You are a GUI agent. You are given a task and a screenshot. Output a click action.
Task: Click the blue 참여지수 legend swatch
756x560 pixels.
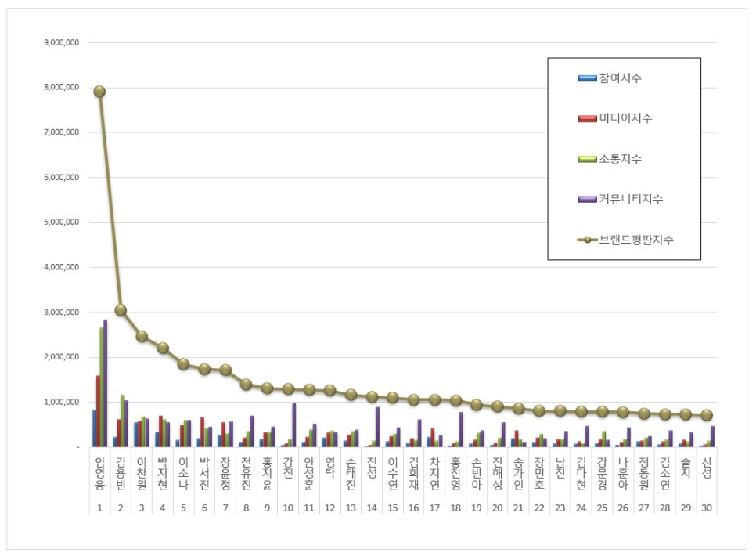(x=587, y=78)
